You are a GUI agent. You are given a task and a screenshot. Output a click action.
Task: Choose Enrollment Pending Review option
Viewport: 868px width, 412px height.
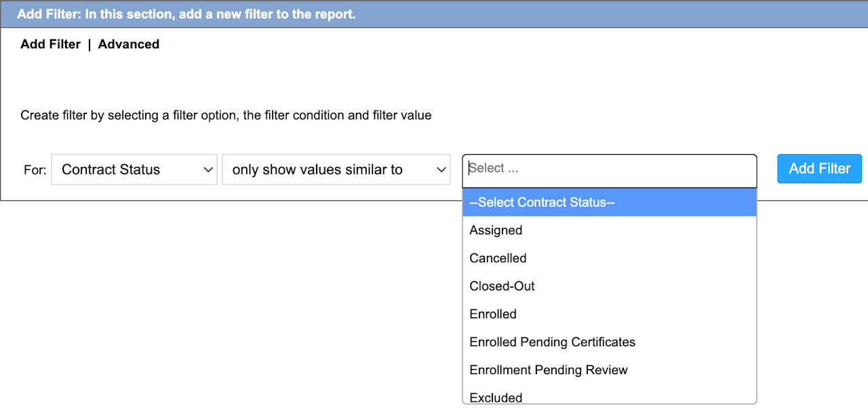549,369
